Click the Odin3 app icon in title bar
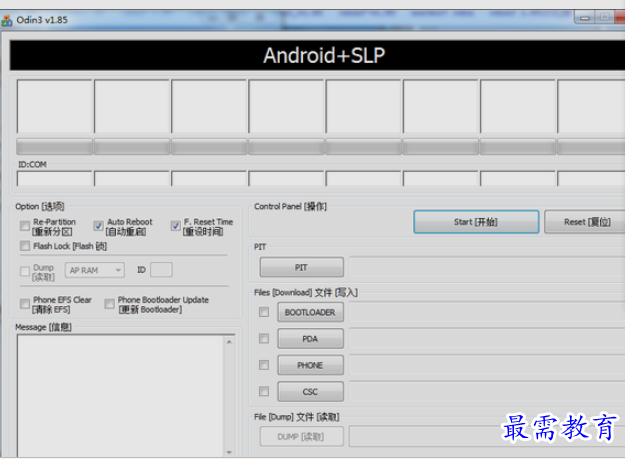 (x=7, y=20)
